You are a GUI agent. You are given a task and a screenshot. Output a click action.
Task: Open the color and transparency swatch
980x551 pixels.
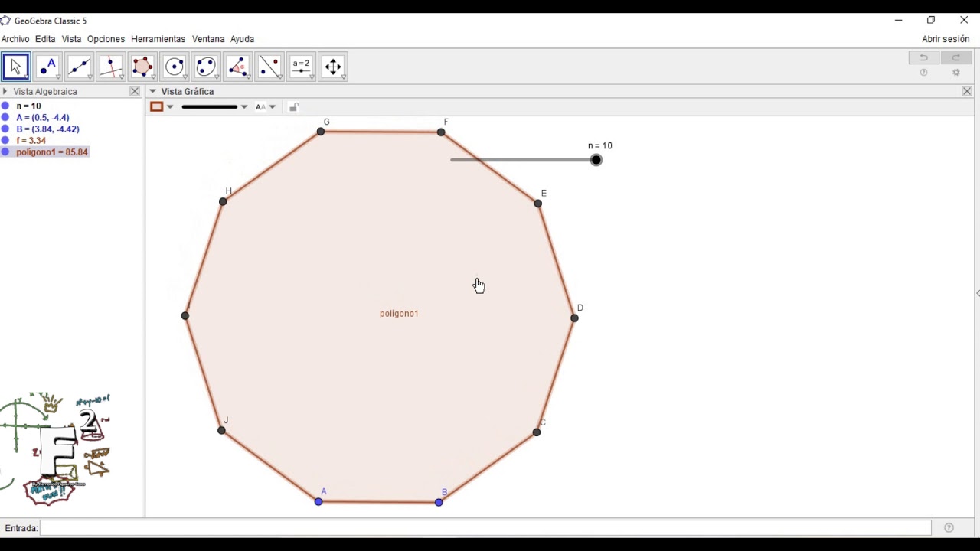[x=156, y=107]
